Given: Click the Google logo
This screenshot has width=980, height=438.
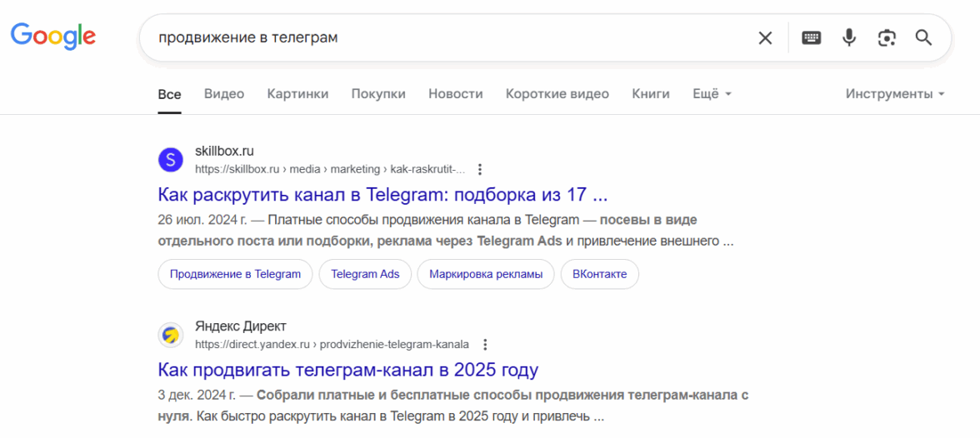Looking at the screenshot, I should pyautogui.click(x=52, y=37).
